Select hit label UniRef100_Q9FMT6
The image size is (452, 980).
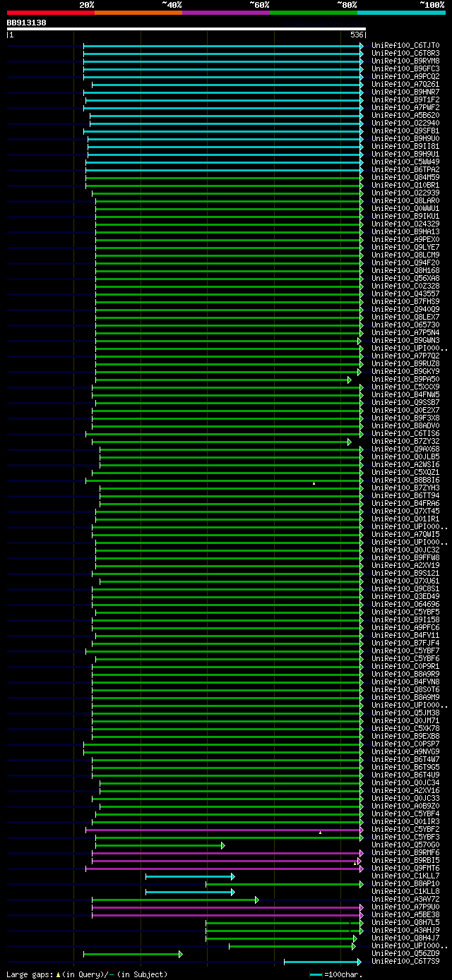tap(405, 869)
